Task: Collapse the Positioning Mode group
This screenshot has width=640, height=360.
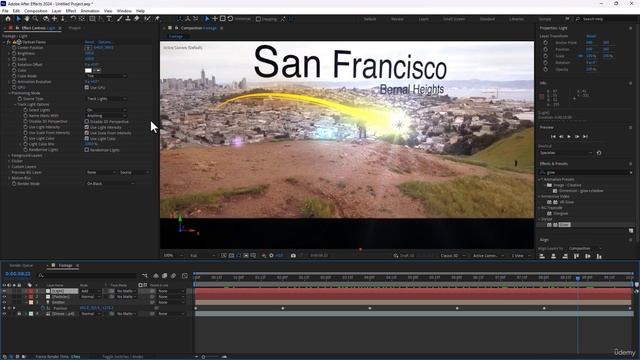Action: point(9,93)
